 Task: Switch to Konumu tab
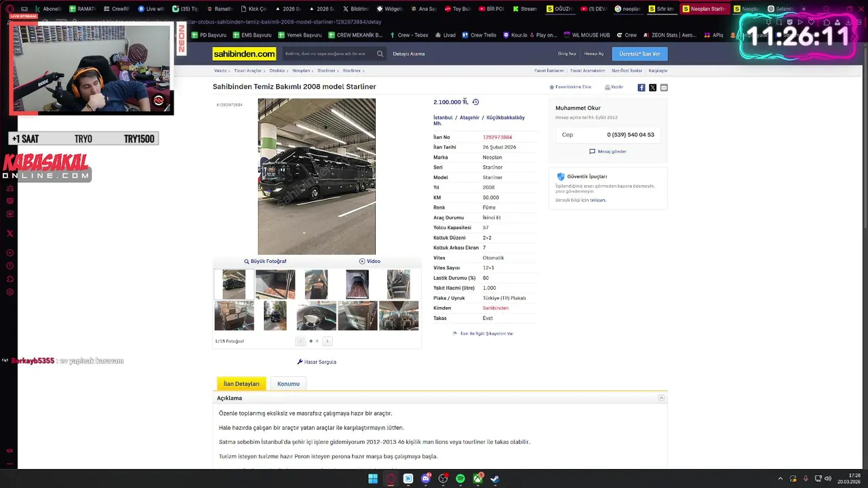click(x=288, y=384)
